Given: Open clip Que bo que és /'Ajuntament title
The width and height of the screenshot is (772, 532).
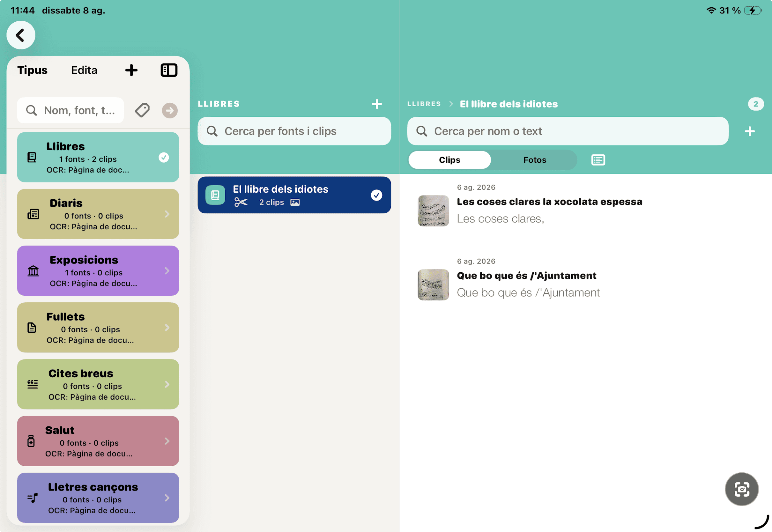Looking at the screenshot, I should [x=526, y=276].
